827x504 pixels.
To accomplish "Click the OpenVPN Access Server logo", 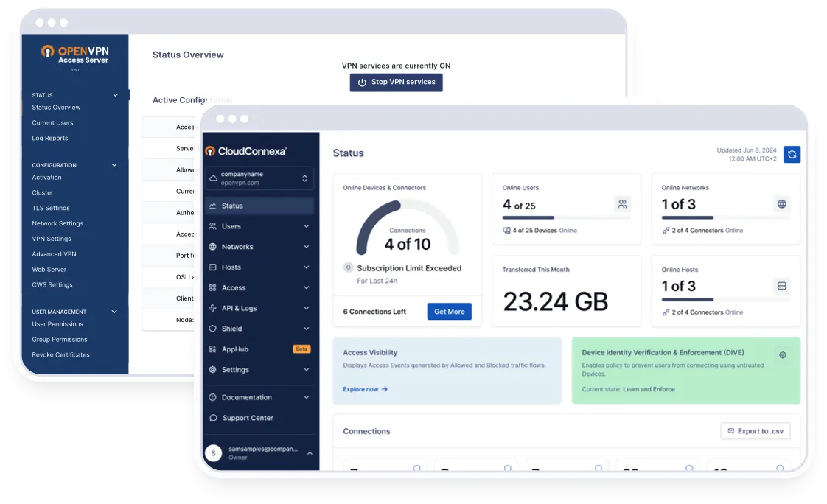I will coord(75,55).
